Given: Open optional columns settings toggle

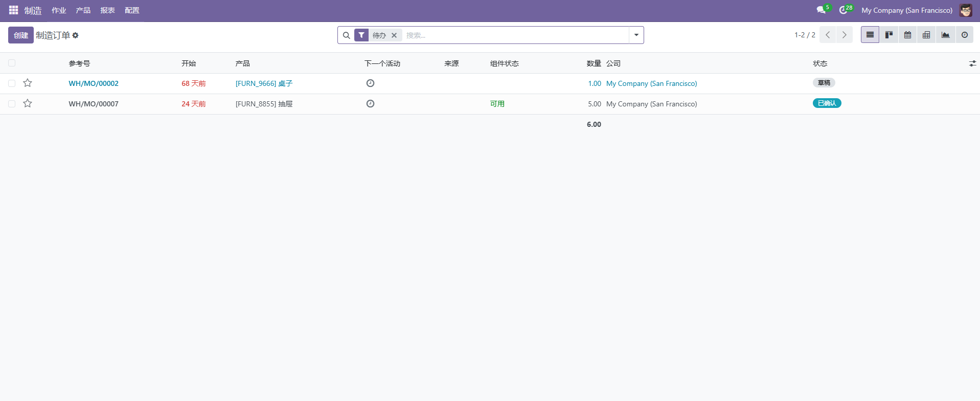Looking at the screenshot, I should pyautogui.click(x=972, y=63).
